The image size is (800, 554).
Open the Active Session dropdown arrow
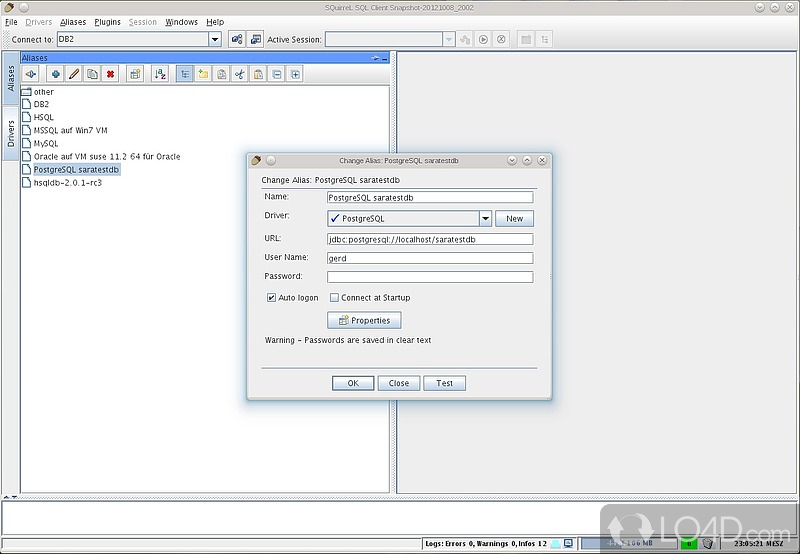pos(449,39)
